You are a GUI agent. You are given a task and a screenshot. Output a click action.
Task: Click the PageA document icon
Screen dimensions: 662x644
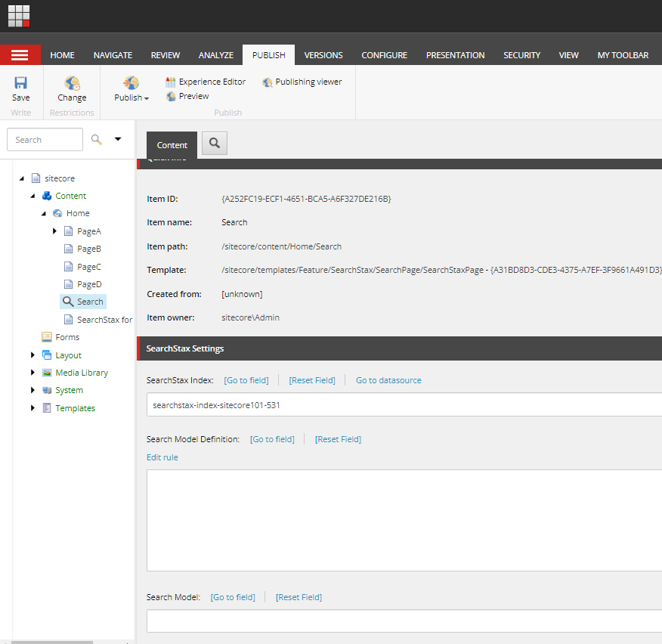[x=69, y=231]
